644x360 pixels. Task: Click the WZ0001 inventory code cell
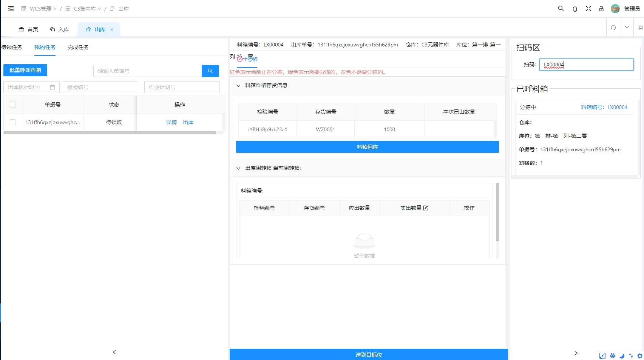[x=326, y=129]
